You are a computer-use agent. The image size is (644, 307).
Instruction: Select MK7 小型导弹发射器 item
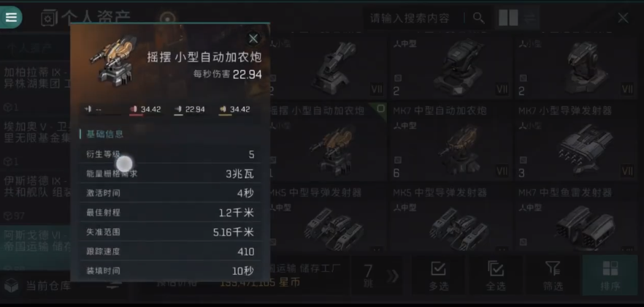tap(576, 142)
